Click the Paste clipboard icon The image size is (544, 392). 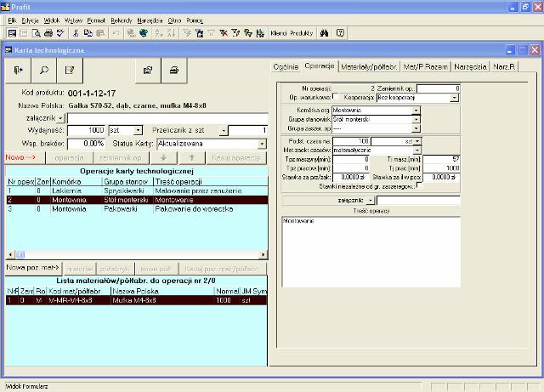click(x=100, y=33)
